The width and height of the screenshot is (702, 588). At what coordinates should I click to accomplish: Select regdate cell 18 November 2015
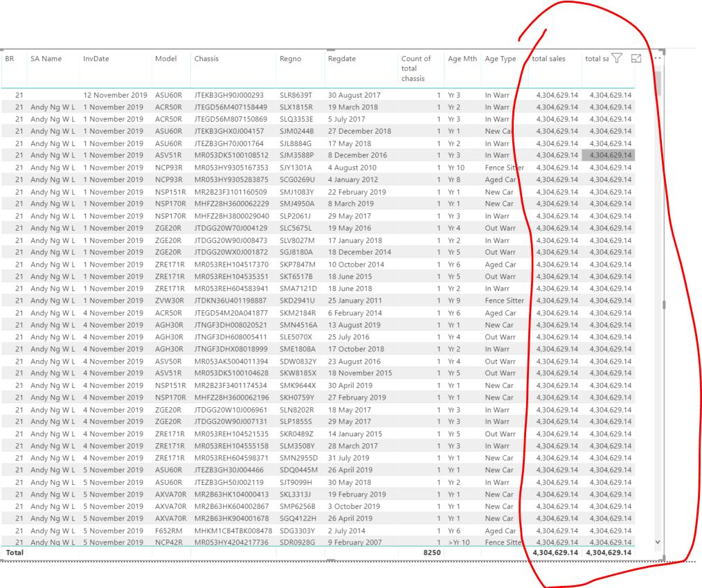click(360, 373)
